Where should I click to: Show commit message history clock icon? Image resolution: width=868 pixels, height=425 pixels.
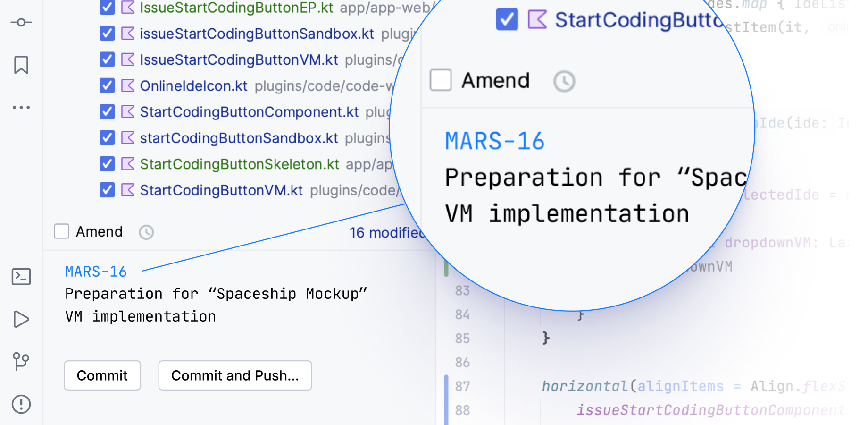(146, 232)
